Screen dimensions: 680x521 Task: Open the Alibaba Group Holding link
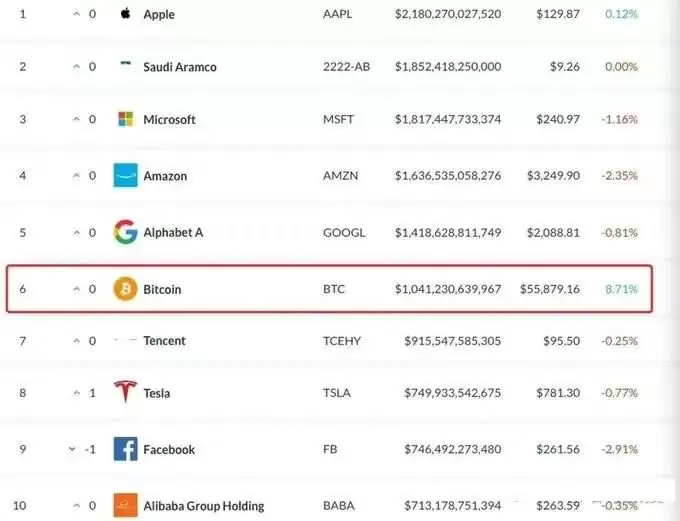click(203, 506)
